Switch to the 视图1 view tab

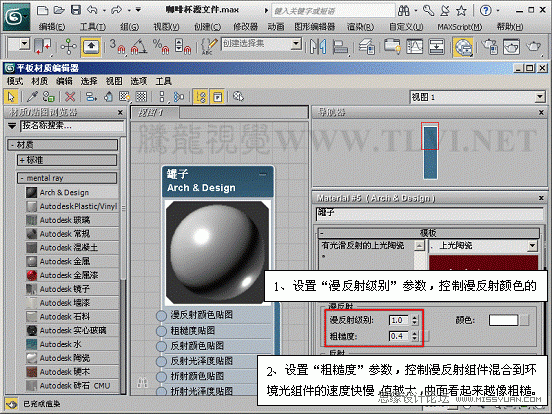[x=154, y=113]
